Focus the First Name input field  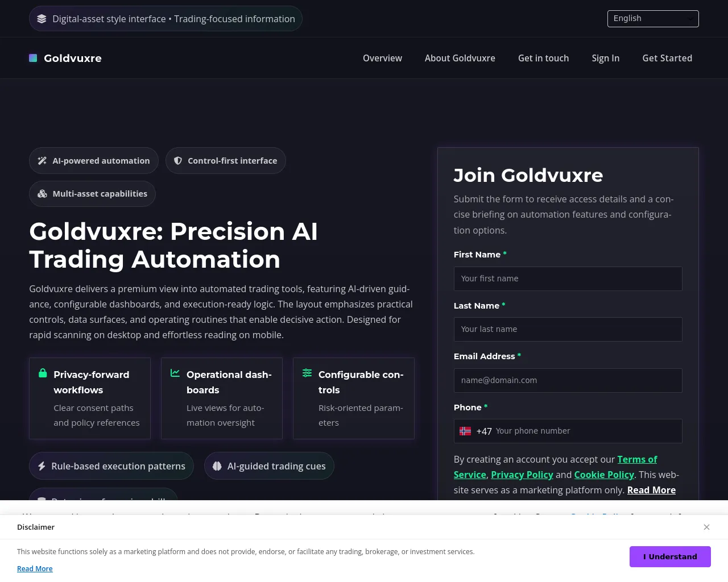pos(568,278)
